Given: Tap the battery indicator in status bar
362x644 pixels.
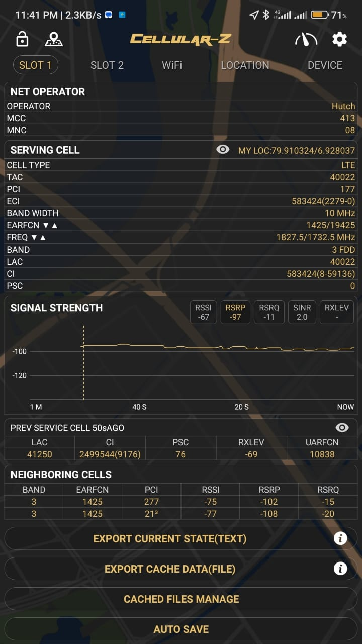Looking at the screenshot, I should tap(320, 15).
